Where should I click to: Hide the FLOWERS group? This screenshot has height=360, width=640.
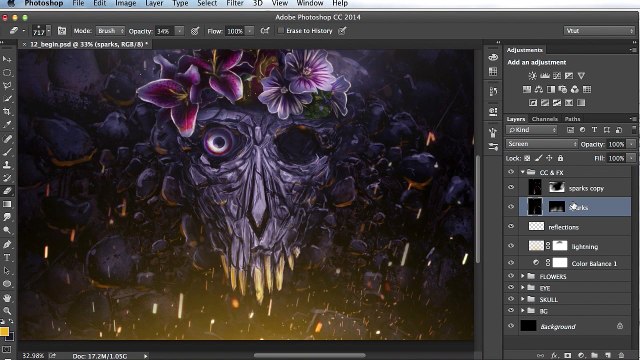pos(511,276)
